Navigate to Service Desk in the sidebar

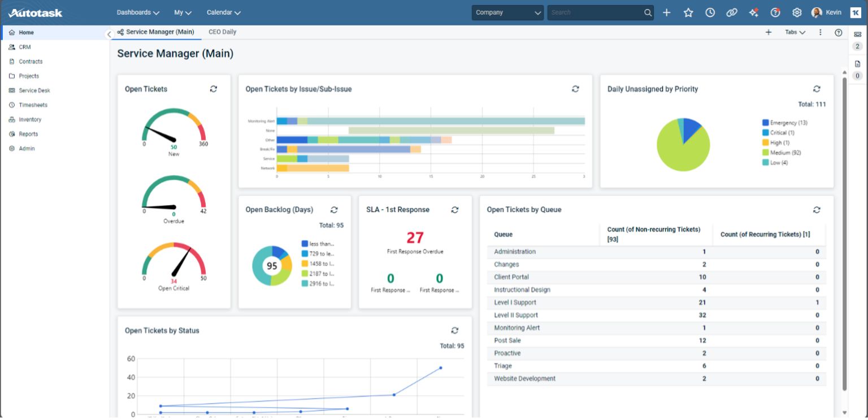click(33, 90)
